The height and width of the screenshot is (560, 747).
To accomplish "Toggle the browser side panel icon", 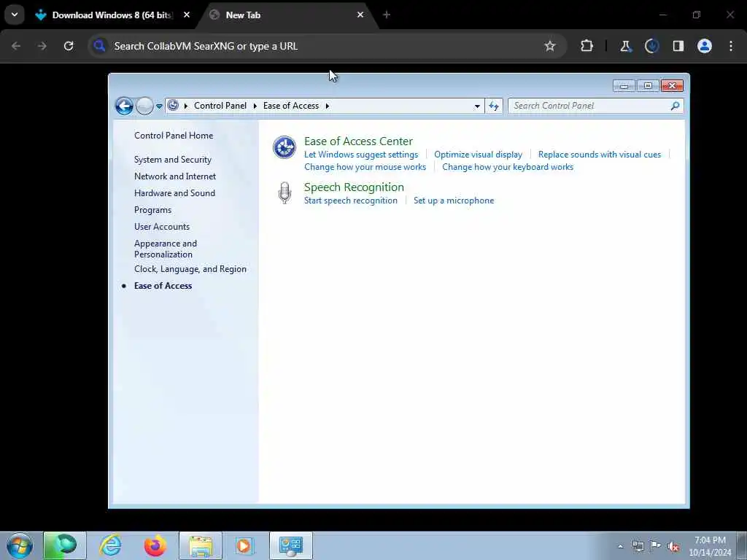I will click(x=678, y=46).
